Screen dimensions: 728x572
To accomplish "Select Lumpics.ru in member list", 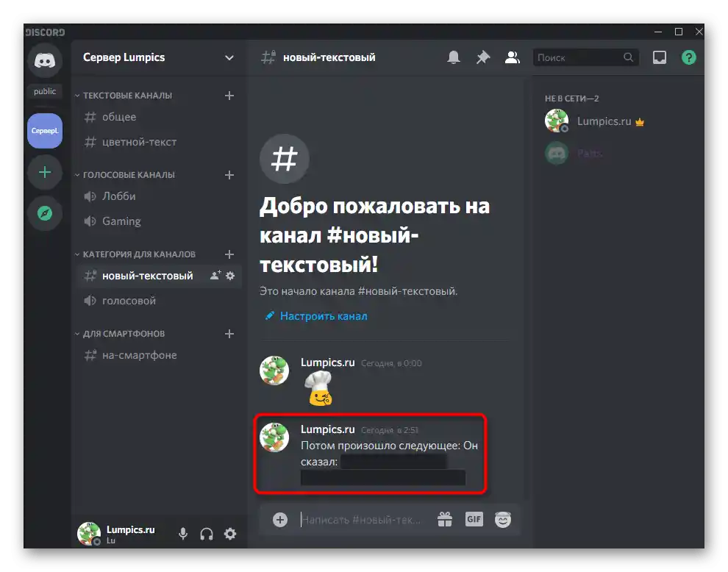I will click(x=618, y=121).
